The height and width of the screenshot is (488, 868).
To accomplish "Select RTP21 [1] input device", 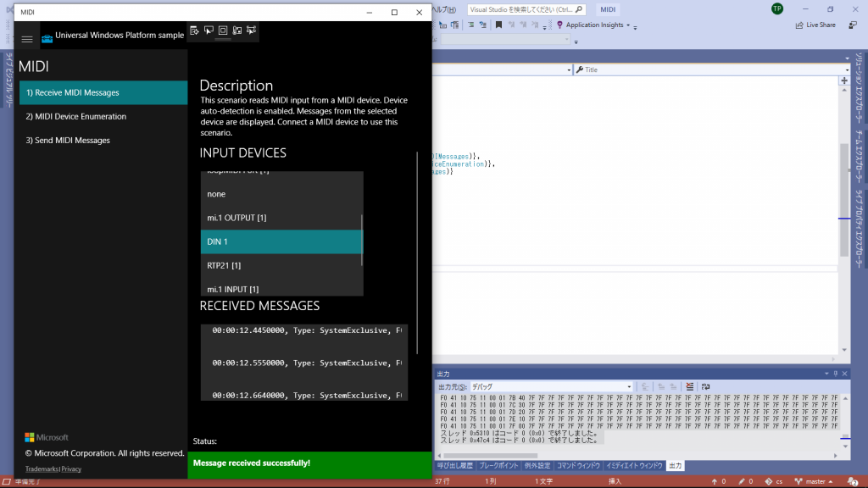I will click(x=281, y=265).
